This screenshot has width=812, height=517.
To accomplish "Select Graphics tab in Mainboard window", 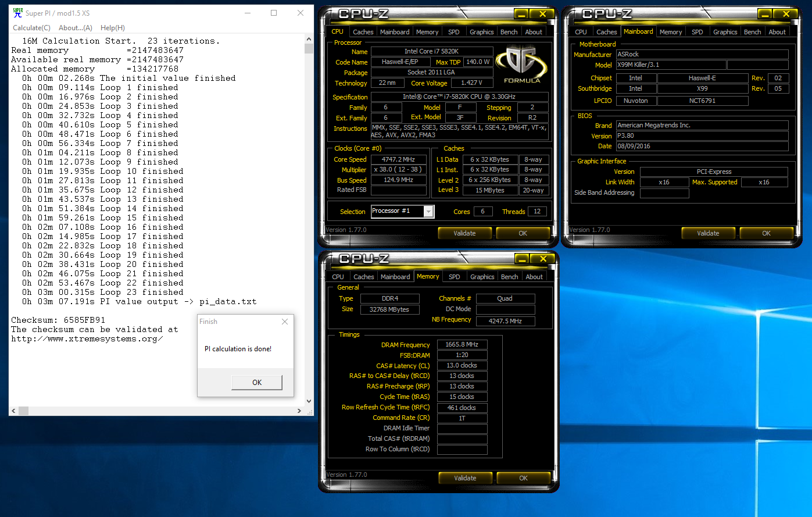I will point(725,32).
